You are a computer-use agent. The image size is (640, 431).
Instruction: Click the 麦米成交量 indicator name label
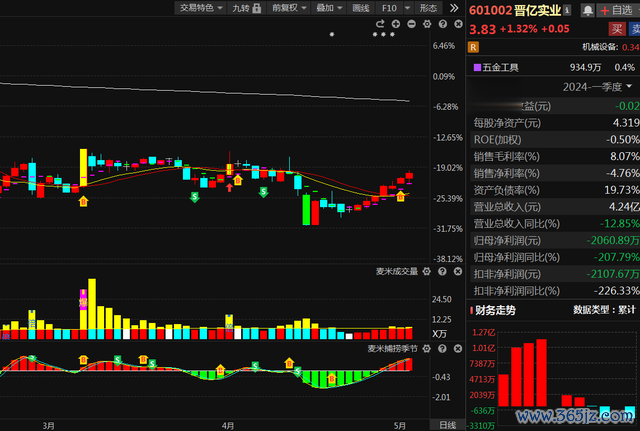[x=397, y=271]
